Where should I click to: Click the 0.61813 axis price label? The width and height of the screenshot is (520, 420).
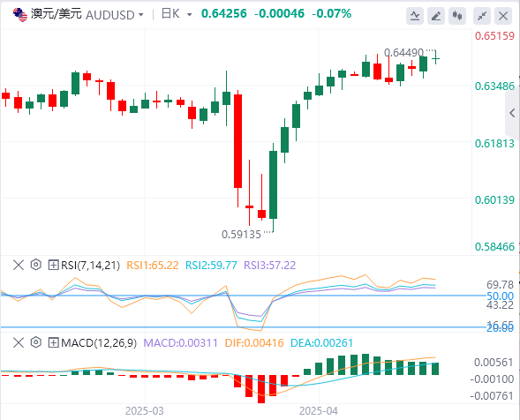(494, 144)
